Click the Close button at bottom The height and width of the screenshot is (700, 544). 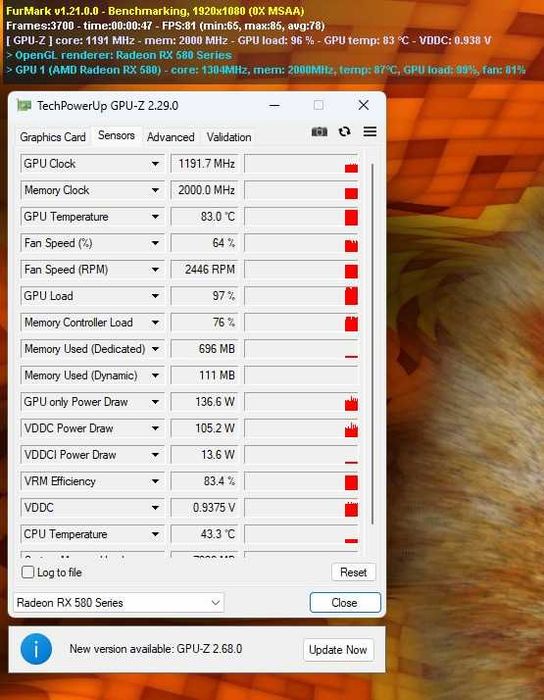point(345,603)
